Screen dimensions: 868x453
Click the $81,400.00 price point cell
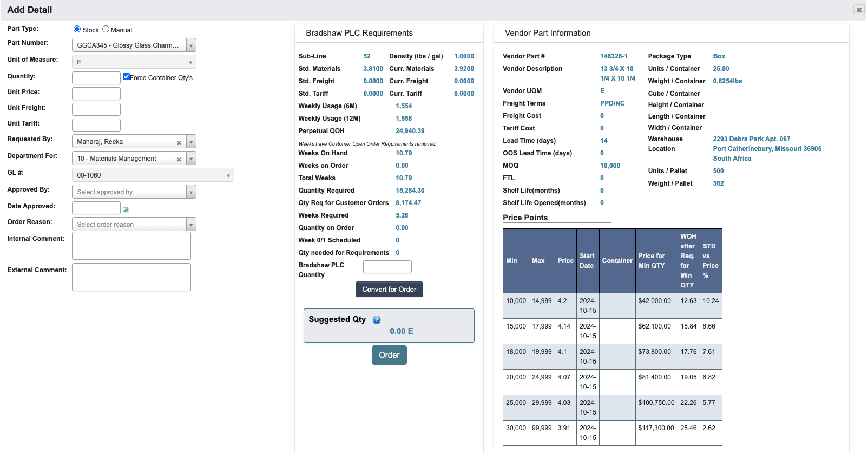pyautogui.click(x=656, y=382)
